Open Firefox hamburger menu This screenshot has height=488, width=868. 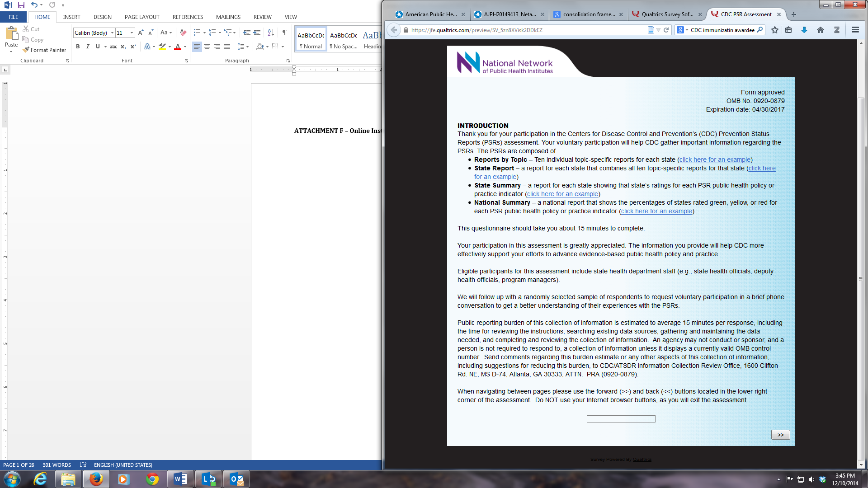(x=855, y=30)
